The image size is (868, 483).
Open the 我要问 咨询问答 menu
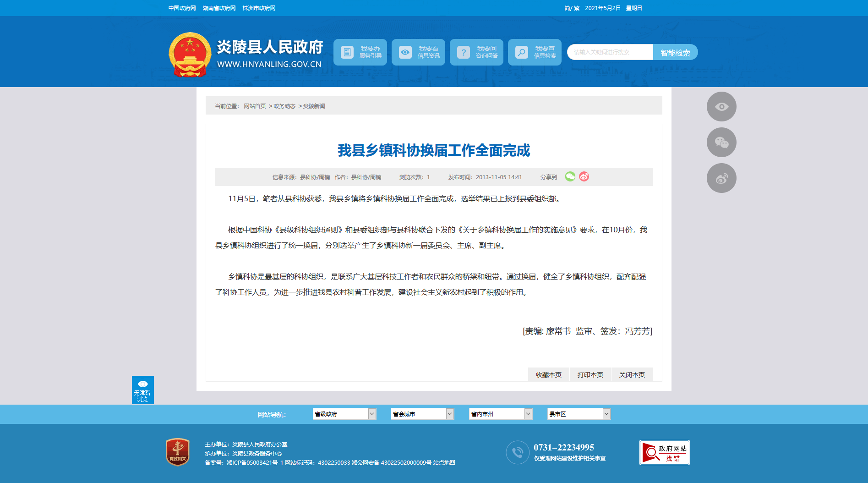pos(476,52)
